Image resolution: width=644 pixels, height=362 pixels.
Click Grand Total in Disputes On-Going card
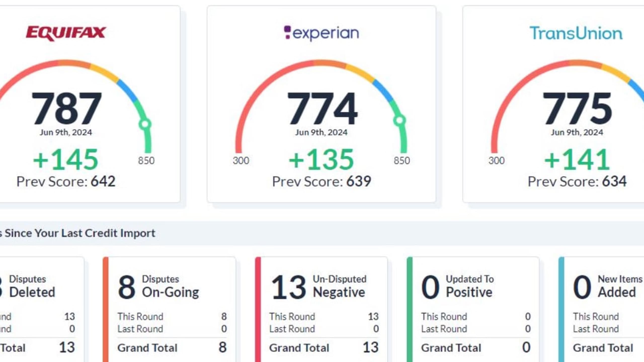147,348
